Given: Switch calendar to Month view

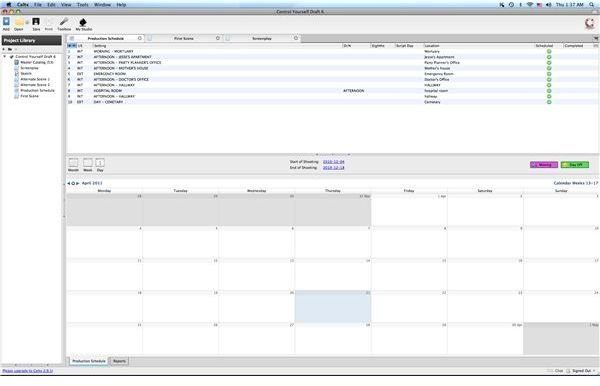Looking at the screenshot, I should point(73,164).
